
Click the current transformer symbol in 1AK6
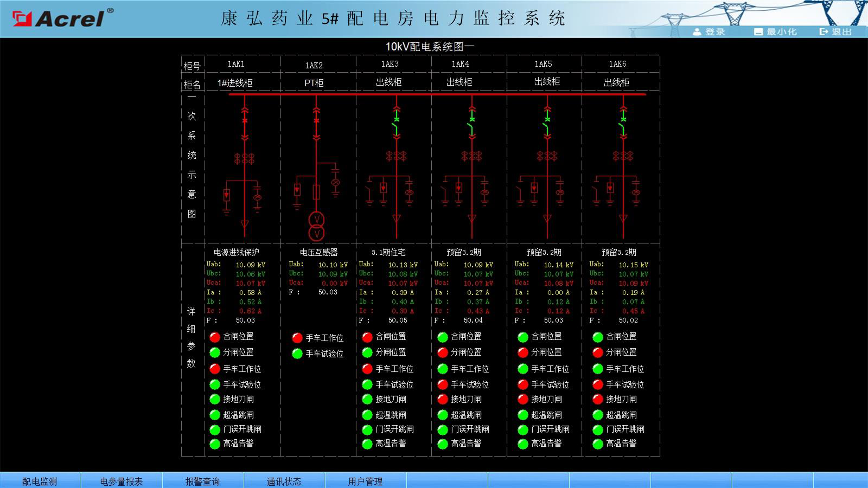(623, 156)
